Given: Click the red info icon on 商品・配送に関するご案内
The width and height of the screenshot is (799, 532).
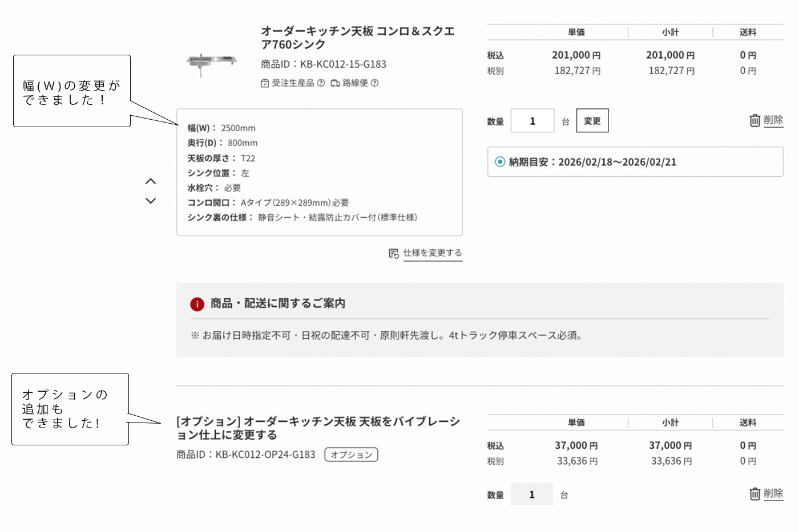Looking at the screenshot, I should click(x=197, y=304).
